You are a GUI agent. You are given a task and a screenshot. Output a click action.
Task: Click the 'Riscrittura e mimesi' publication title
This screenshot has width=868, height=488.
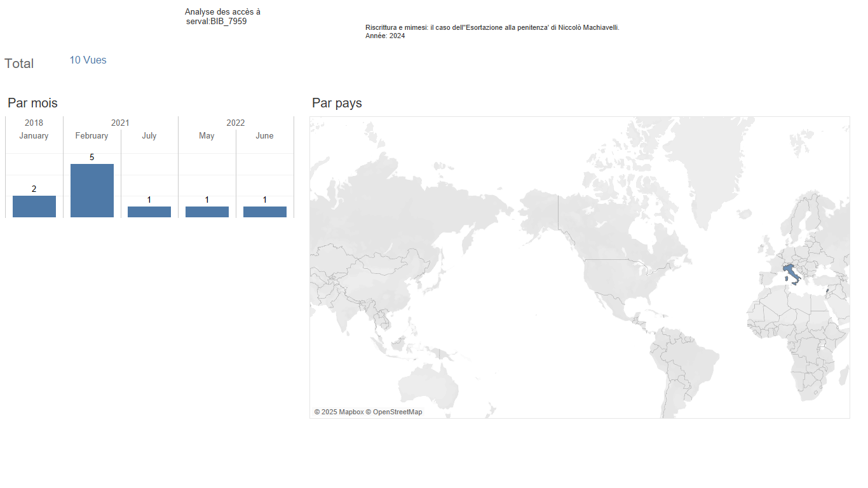(492, 27)
